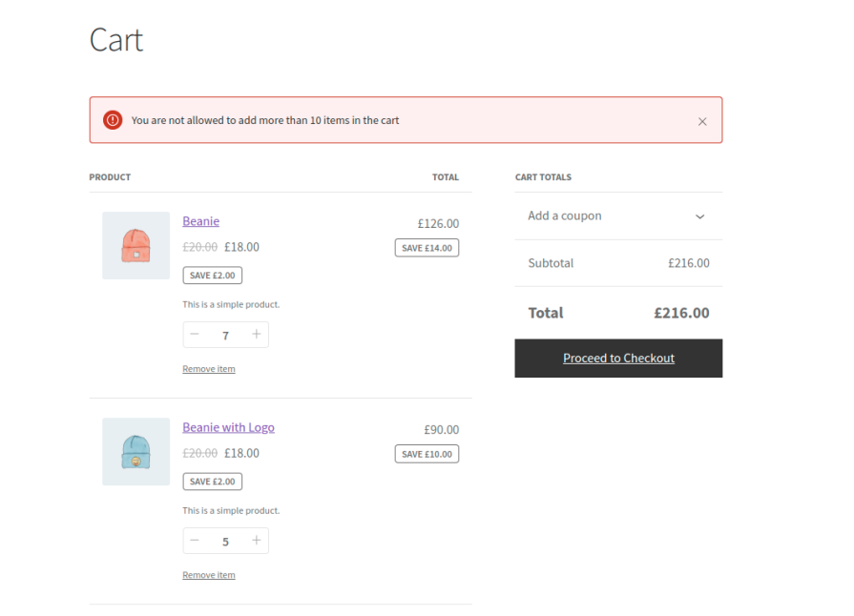Reduce Beanie with Logo quantity
The image size is (854, 616).
[195, 541]
